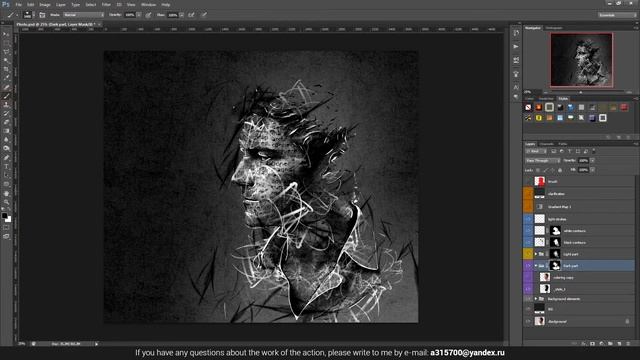
Task: Hide the 'white contours' layer
Action: 528,231
